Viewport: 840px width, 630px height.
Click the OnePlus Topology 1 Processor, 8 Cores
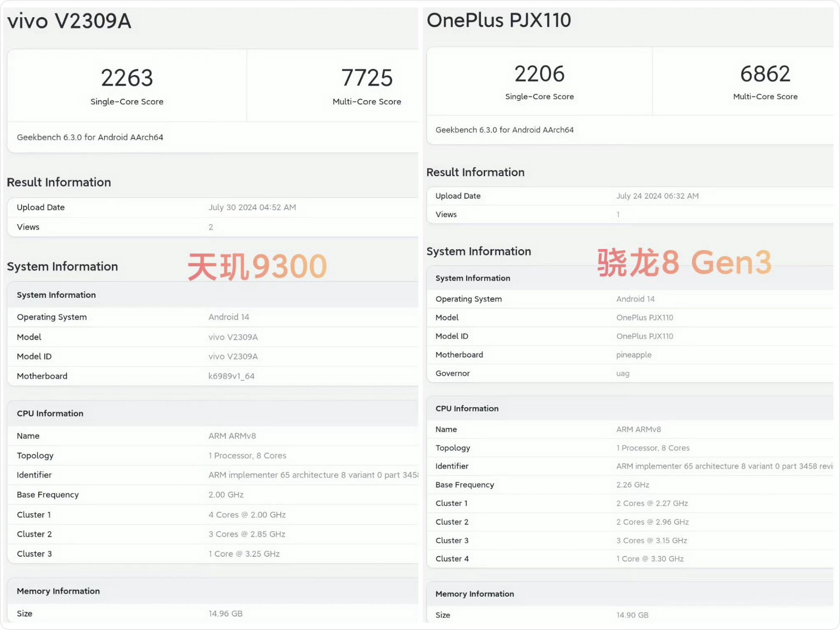pos(653,448)
